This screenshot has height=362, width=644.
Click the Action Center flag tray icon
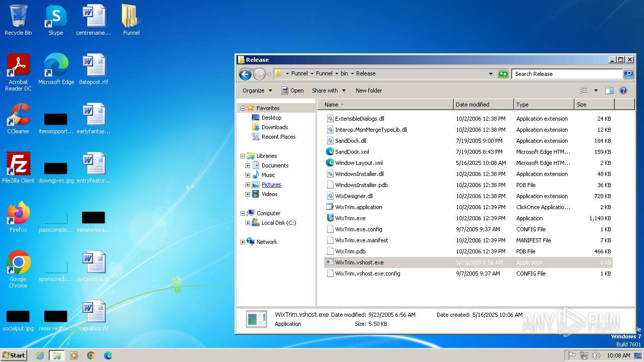[x=572, y=355]
